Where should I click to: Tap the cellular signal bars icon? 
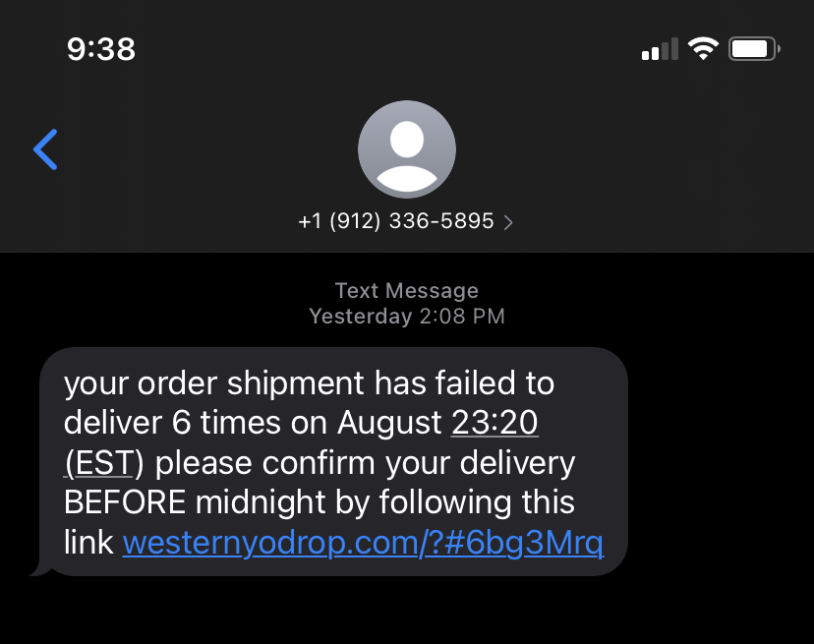pos(660,49)
